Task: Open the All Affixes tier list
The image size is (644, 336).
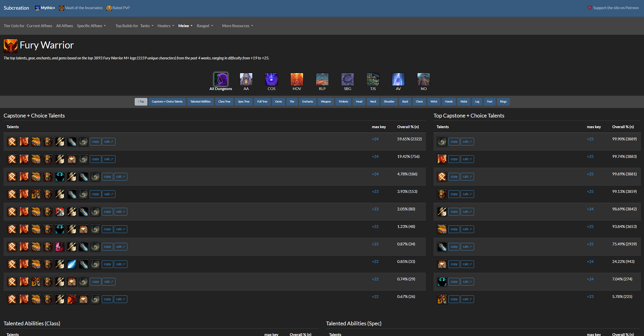Action: click(x=64, y=26)
